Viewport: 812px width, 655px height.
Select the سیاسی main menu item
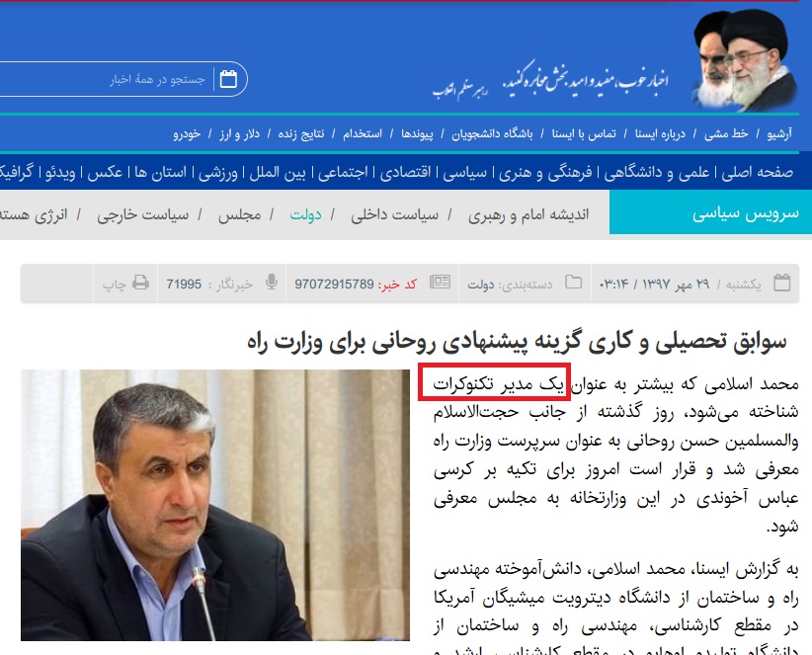pos(464,173)
